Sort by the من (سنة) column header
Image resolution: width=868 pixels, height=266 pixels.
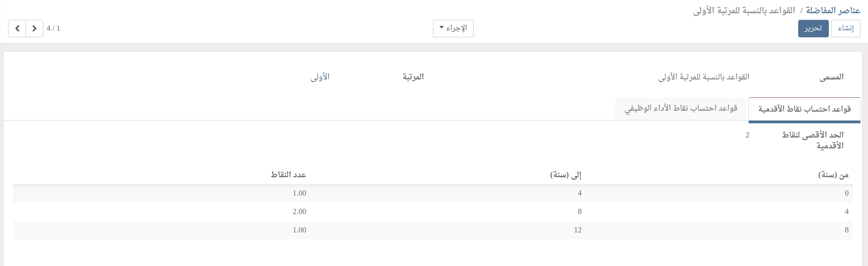pyautogui.click(x=833, y=175)
